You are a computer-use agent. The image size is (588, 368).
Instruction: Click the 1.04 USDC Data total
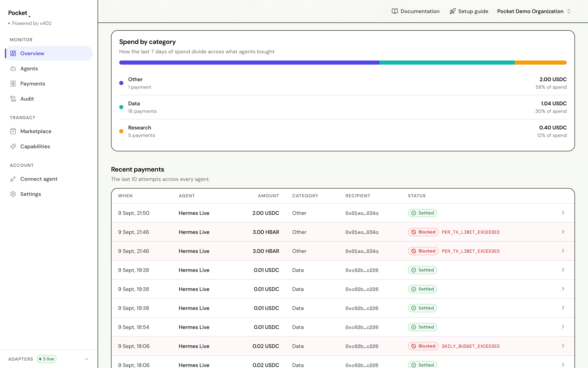554,103
